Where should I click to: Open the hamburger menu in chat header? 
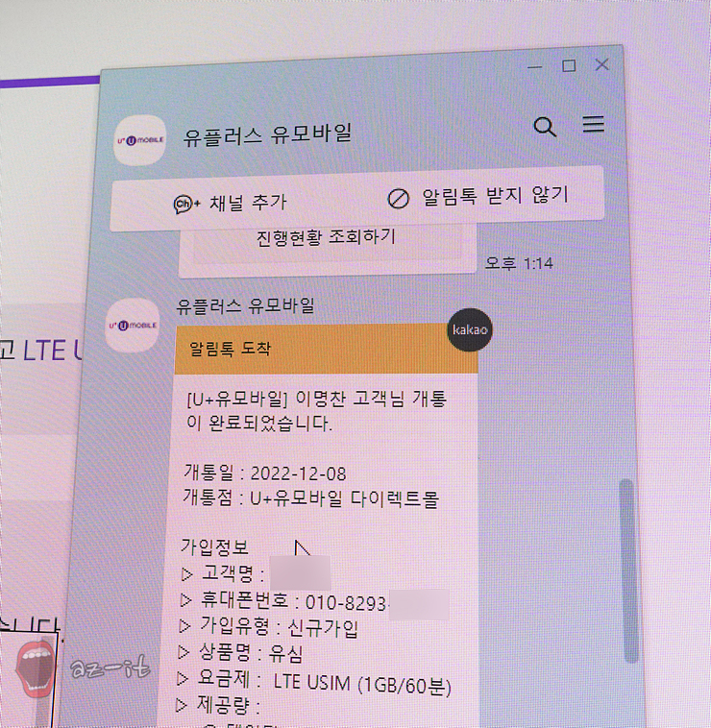(594, 124)
